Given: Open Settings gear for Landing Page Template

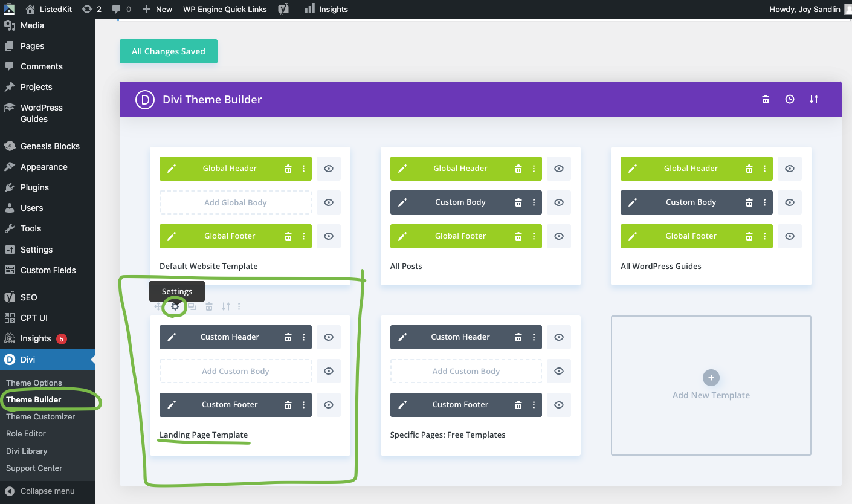Looking at the screenshot, I should point(175,306).
